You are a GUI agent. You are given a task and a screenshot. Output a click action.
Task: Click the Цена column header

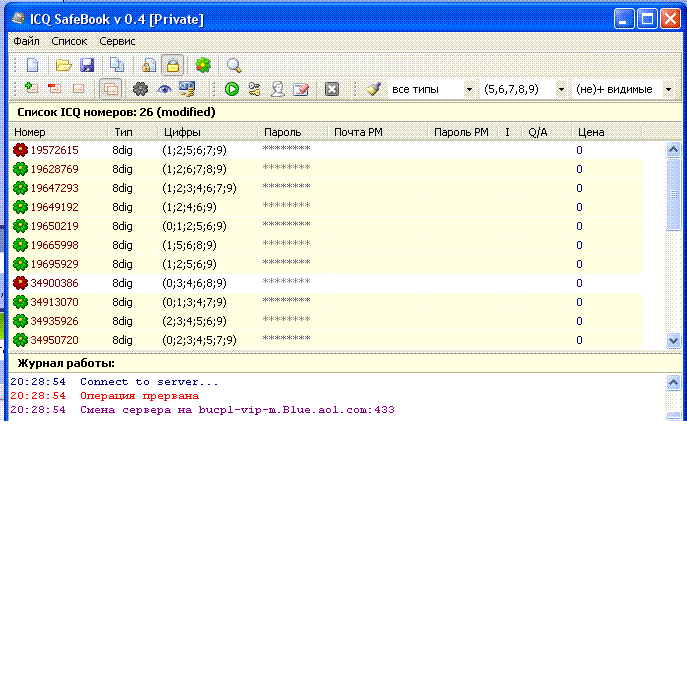[606, 132]
